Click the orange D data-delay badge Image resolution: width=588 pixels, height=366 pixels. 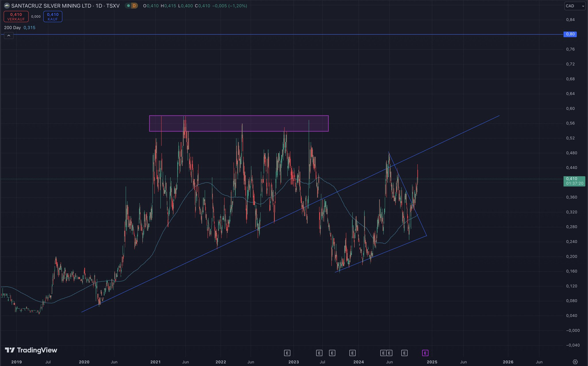click(x=134, y=6)
